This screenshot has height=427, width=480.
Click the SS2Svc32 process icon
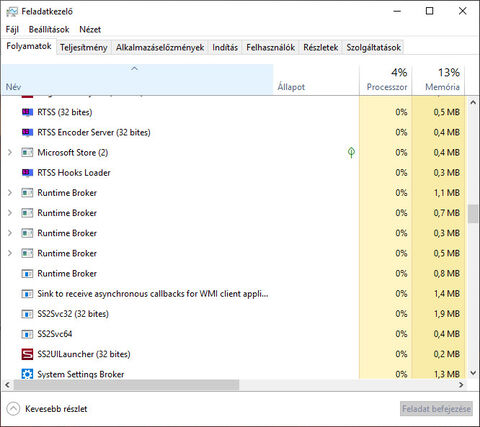[27, 314]
